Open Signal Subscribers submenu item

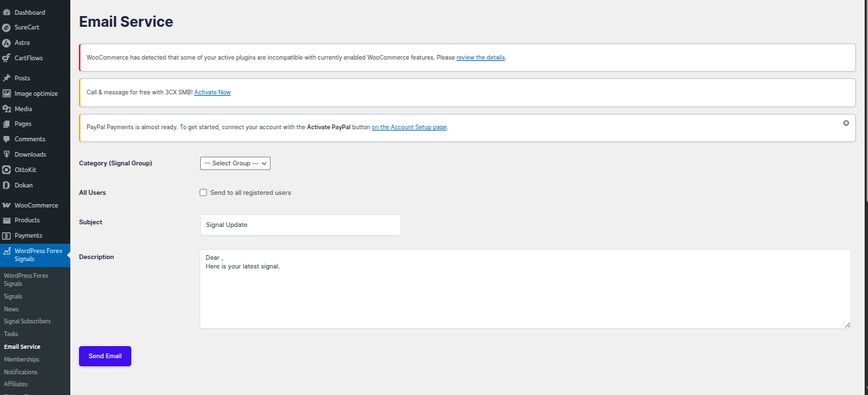(x=27, y=321)
